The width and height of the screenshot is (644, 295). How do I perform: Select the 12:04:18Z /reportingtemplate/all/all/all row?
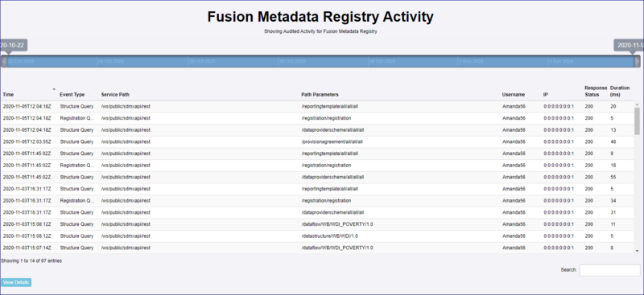tap(316, 106)
